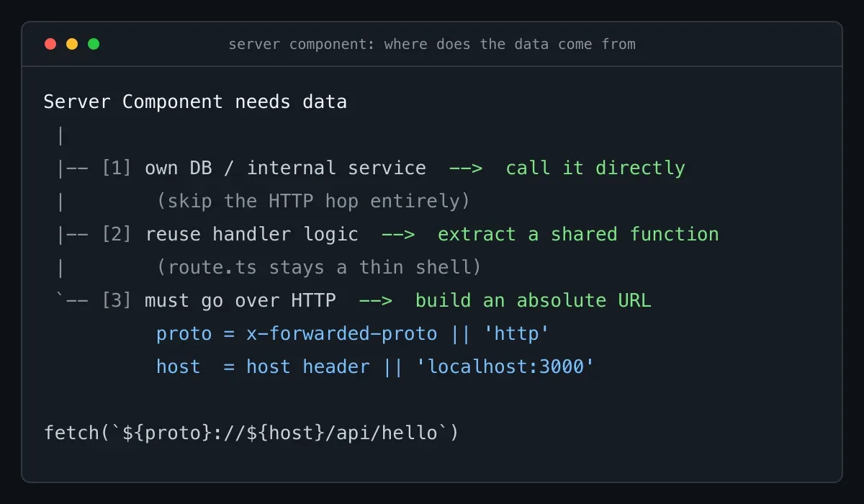The height and width of the screenshot is (504, 864).
Task: Click the text 'own DB / internal service'
Action: (x=286, y=168)
